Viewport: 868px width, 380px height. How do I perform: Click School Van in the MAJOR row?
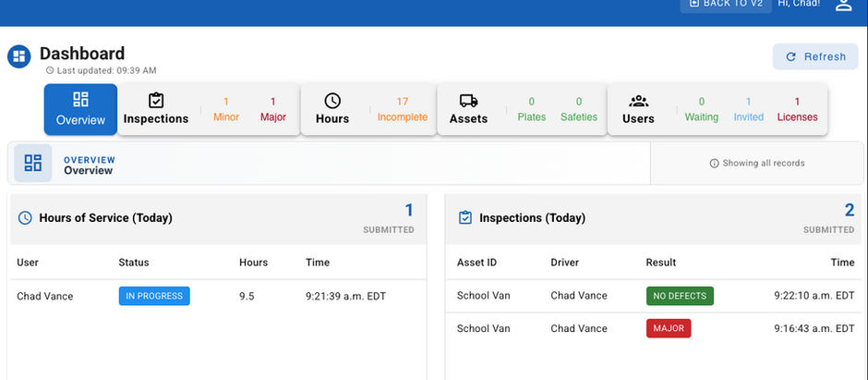(x=484, y=328)
